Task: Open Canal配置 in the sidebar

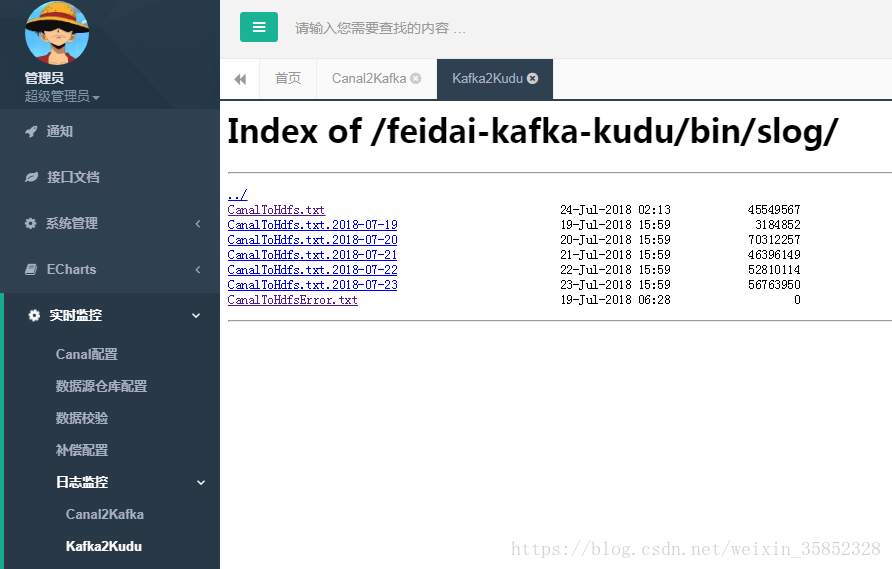Action: (86, 354)
